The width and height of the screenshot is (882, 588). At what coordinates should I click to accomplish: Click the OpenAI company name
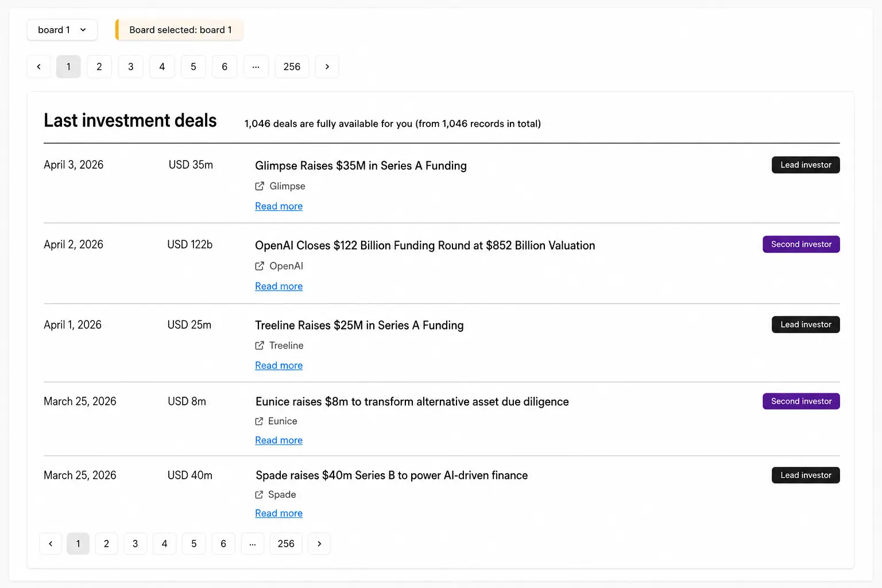tap(286, 266)
